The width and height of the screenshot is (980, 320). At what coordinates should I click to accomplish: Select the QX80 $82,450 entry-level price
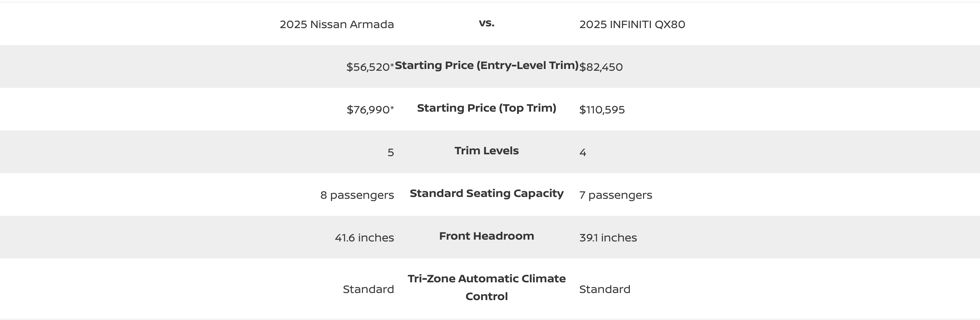click(x=601, y=67)
